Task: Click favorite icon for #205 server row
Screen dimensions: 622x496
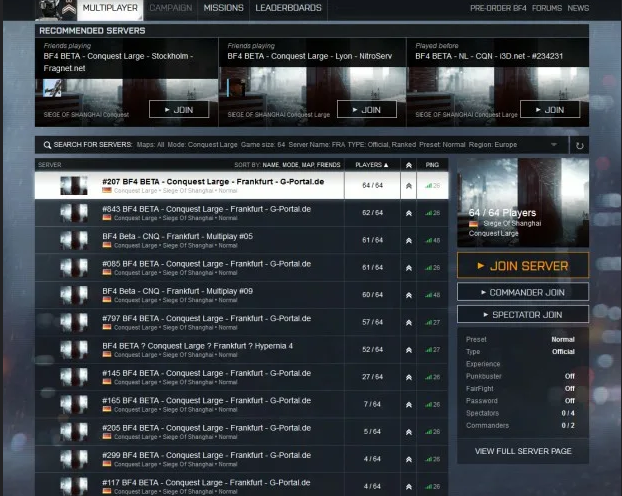Action: click(409, 432)
